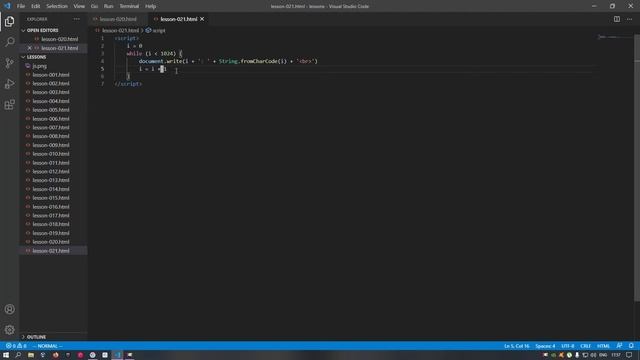The height and width of the screenshot is (360, 640).
Task: Select lesson-021.html in Explorer tree
Action: tap(51, 251)
